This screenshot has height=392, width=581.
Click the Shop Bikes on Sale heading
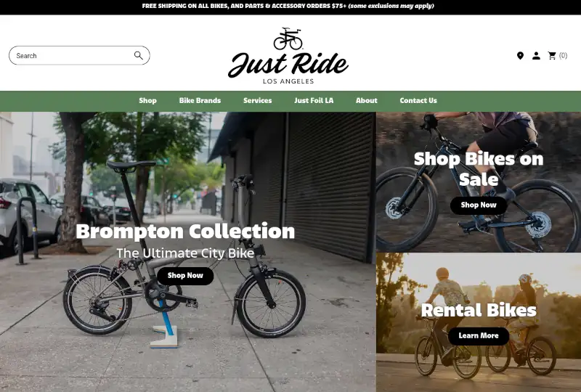click(x=479, y=169)
